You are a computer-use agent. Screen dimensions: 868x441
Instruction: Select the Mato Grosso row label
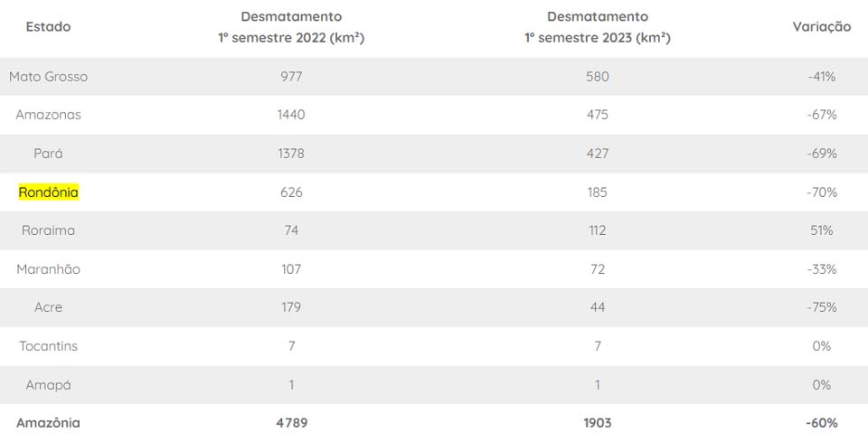pyautogui.click(x=49, y=77)
